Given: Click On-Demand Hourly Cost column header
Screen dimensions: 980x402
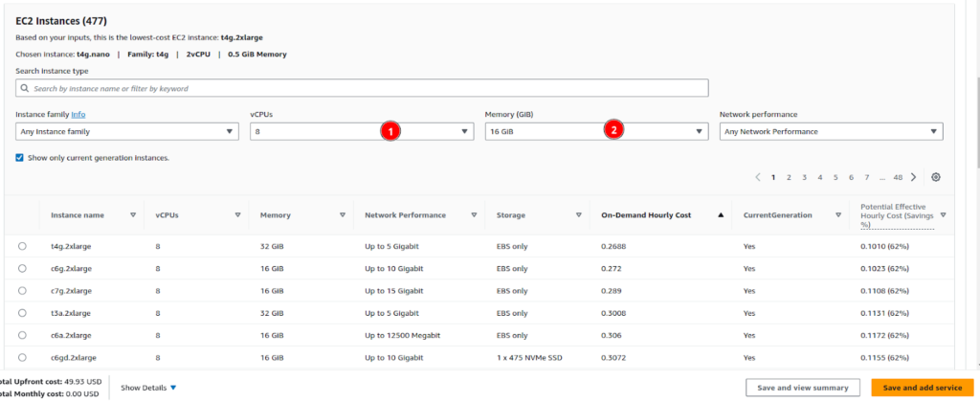Looking at the screenshot, I should click(646, 215).
